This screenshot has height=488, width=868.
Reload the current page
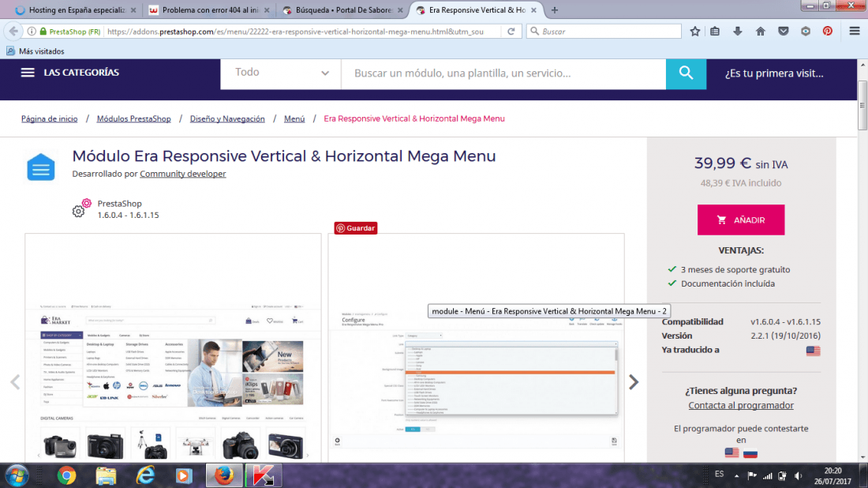pos(511,32)
